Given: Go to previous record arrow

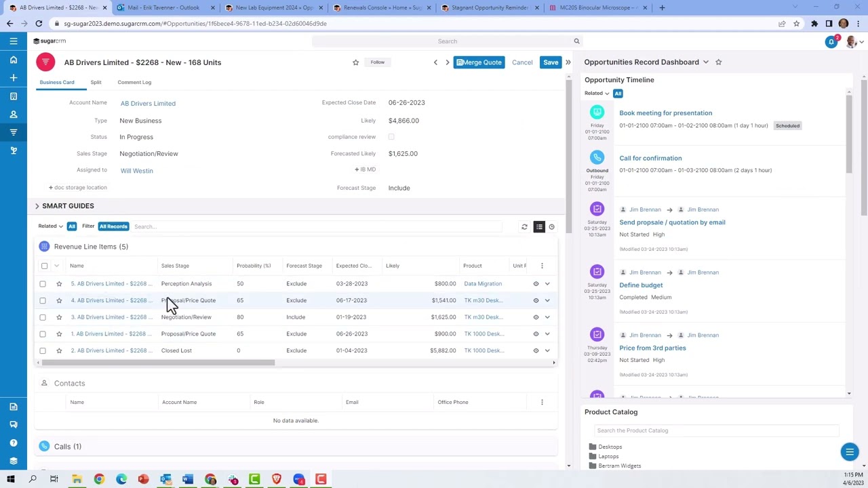Looking at the screenshot, I should (x=435, y=62).
